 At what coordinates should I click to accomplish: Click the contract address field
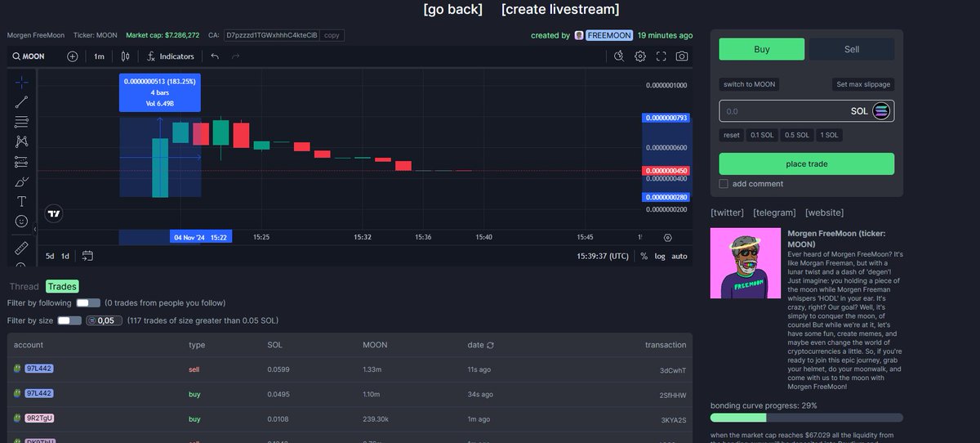coord(271,35)
